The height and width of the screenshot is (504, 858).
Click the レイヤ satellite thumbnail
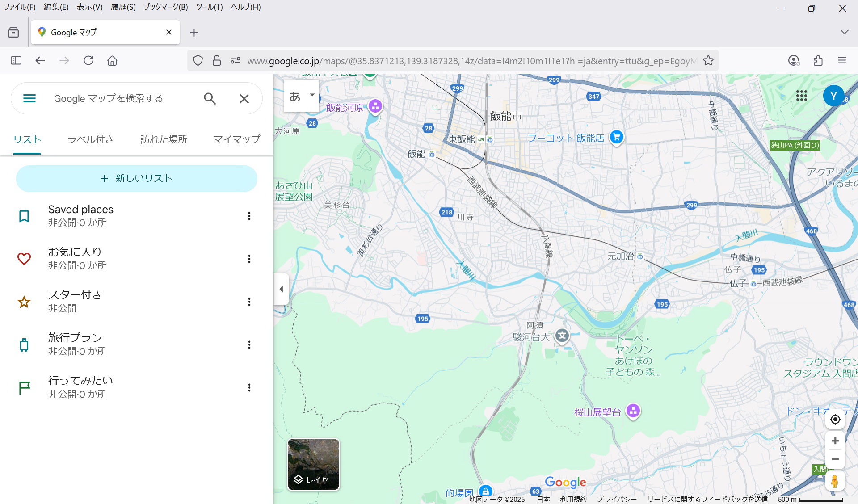(313, 464)
